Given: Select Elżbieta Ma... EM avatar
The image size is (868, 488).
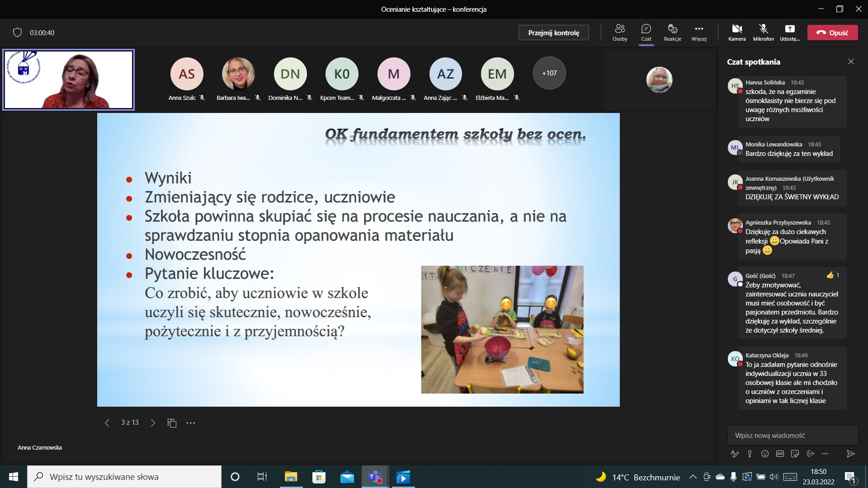Looking at the screenshot, I should (x=497, y=74).
